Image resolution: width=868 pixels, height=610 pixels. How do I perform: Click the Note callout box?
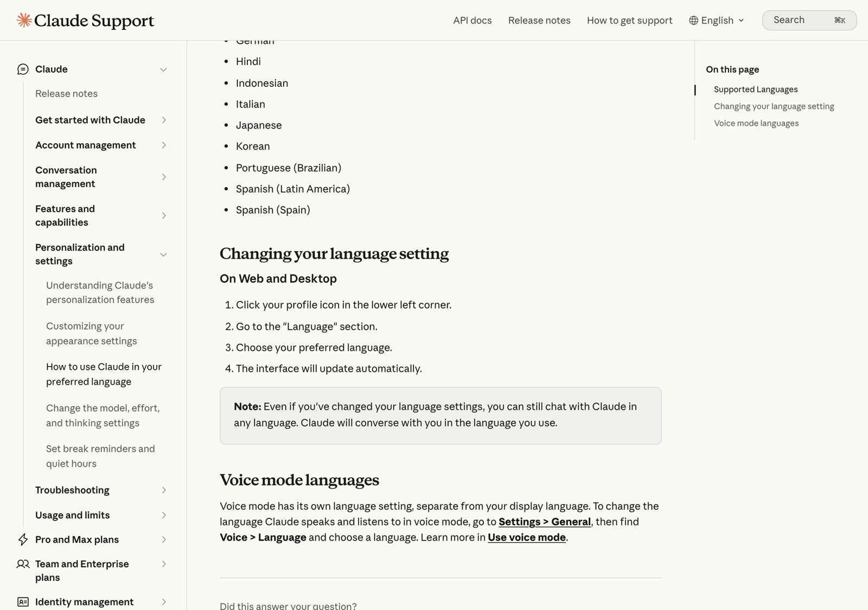pyautogui.click(x=441, y=416)
